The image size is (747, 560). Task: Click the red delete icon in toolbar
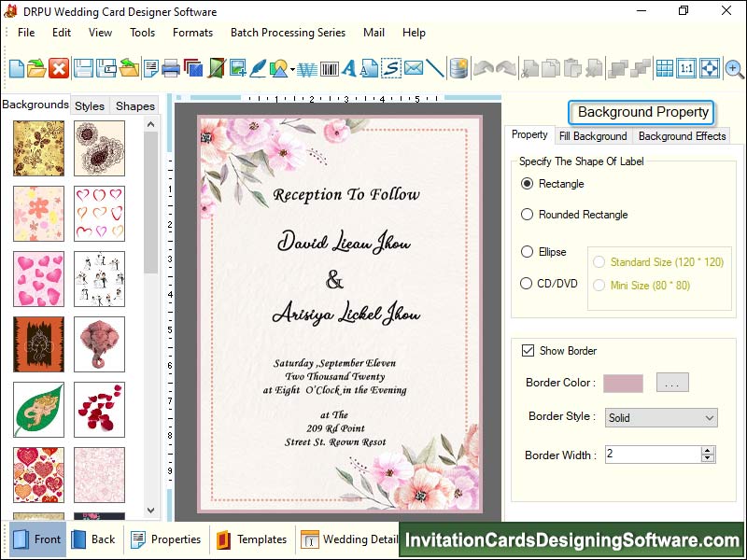coord(59,68)
